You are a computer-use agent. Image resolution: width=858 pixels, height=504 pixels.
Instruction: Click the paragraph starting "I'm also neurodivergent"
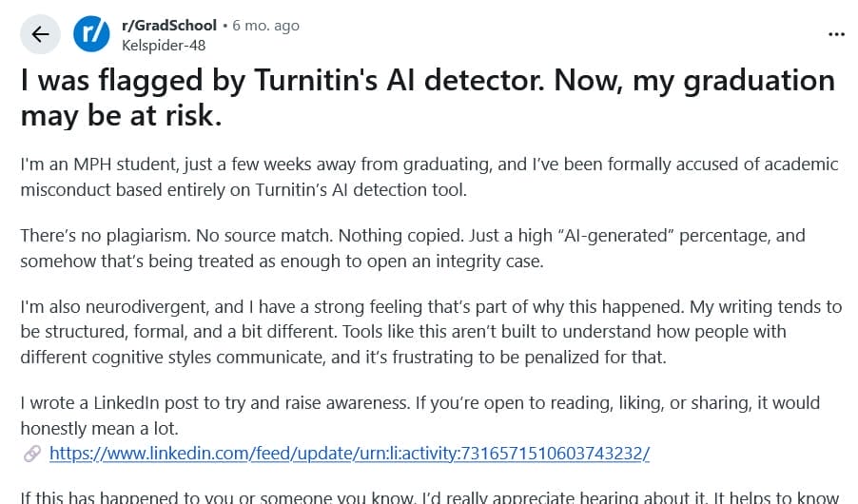point(431,332)
